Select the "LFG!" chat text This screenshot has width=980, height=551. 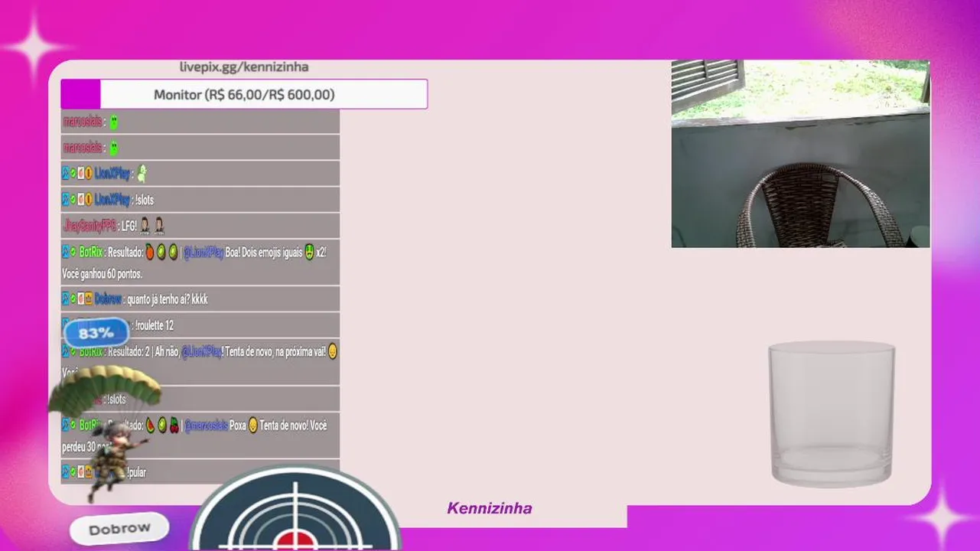click(x=129, y=226)
